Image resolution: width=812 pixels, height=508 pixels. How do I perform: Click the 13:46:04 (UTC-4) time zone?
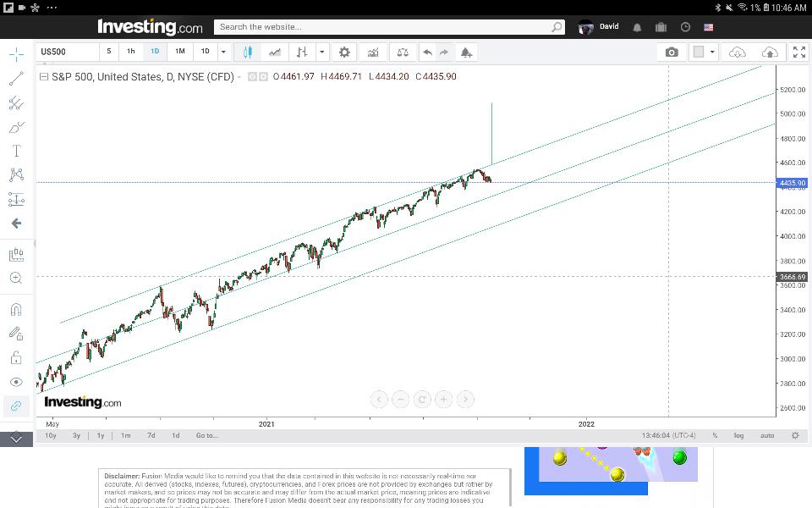click(668, 435)
